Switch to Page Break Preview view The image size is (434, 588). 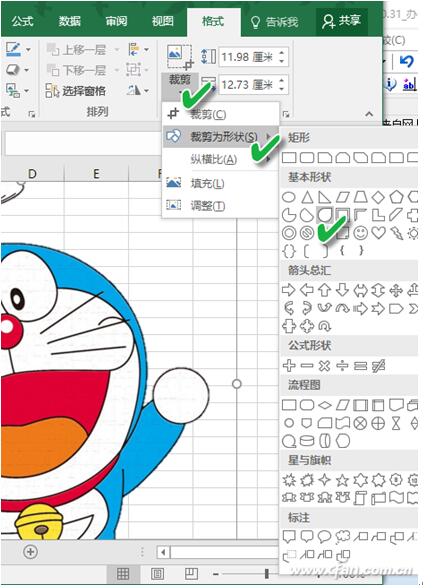pyautogui.click(x=191, y=573)
